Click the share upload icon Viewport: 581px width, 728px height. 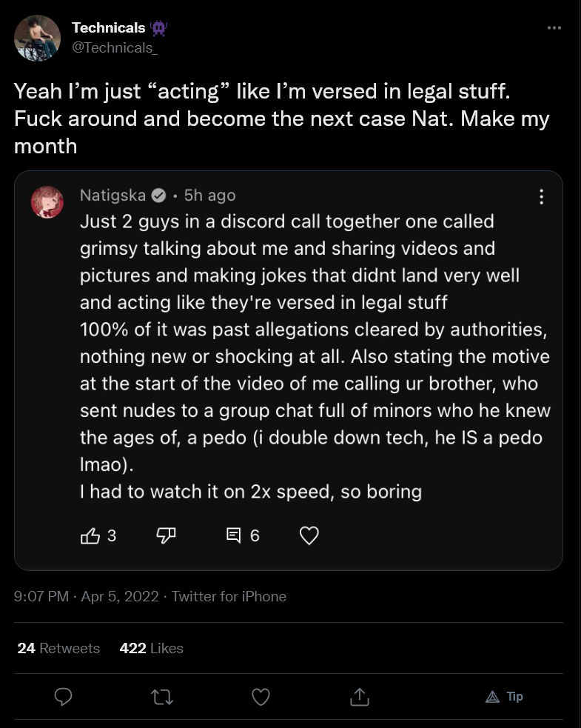[x=360, y=696]
